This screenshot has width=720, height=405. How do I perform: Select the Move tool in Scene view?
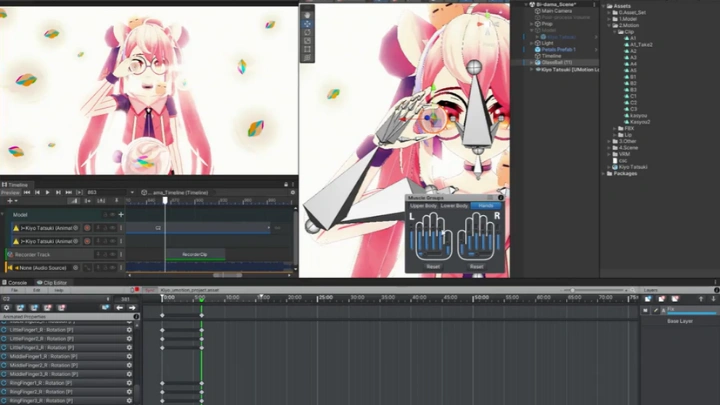click(x=307, y=24)
